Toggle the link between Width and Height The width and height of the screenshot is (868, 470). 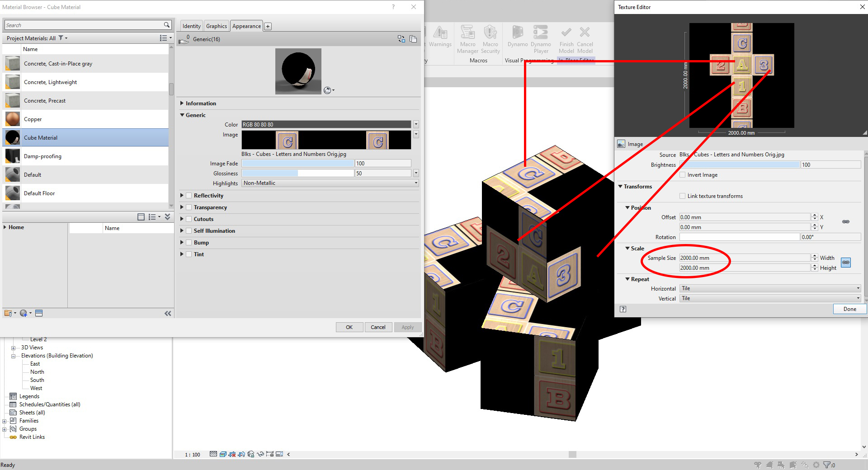point(845,262)
